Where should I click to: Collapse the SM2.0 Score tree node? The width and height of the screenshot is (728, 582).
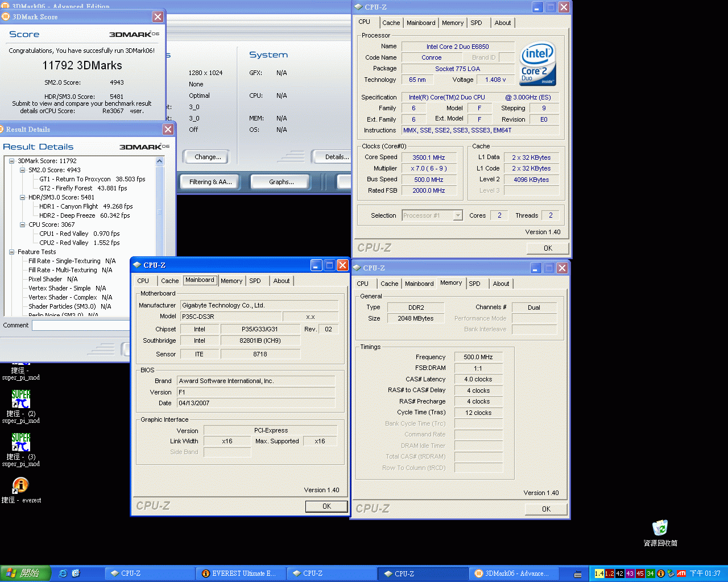[22, 170]
